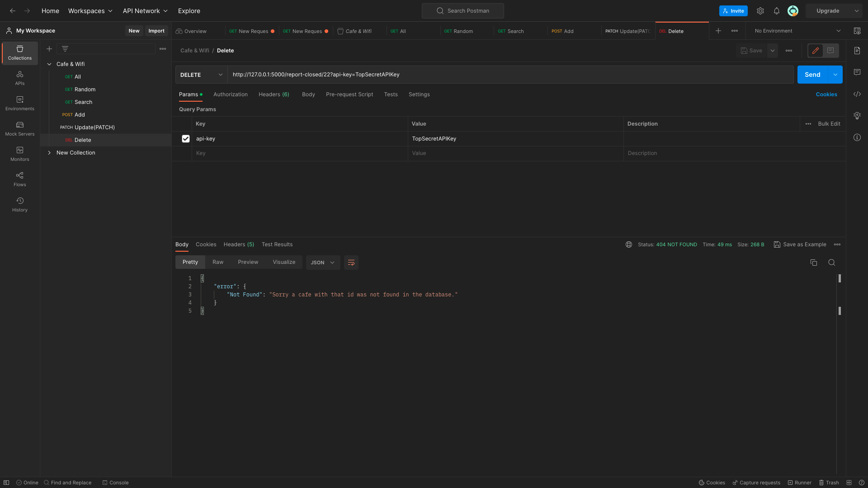Switch to comment mode toggle
Image resolution: width=868 pixels, height=488 pixels.
click(830, 51)
